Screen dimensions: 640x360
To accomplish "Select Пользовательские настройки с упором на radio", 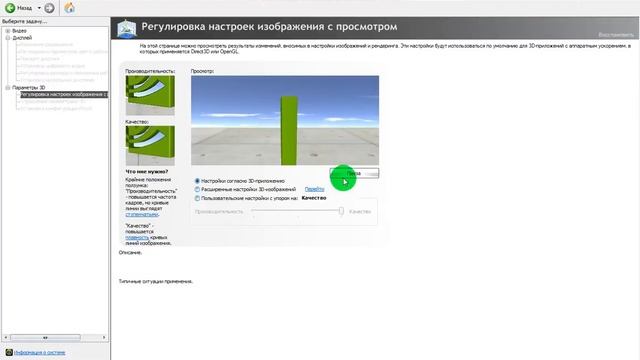I will coord(197,198).
